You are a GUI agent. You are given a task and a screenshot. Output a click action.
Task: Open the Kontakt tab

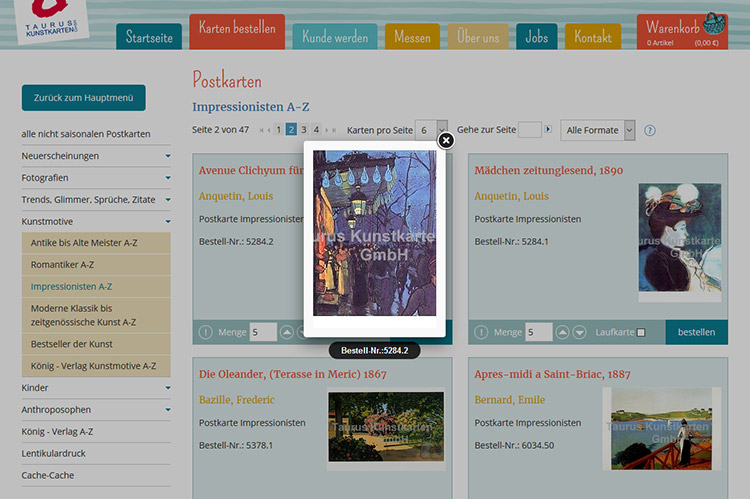593,36
